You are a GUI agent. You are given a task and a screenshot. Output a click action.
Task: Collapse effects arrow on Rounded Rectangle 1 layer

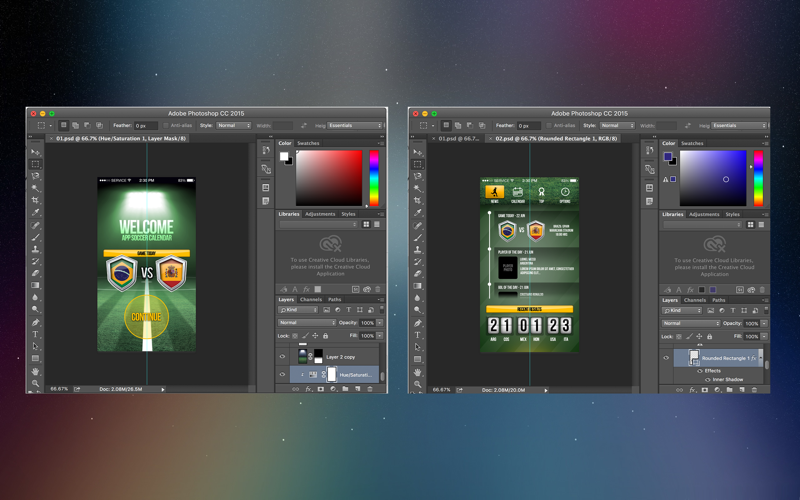point(760,358)
